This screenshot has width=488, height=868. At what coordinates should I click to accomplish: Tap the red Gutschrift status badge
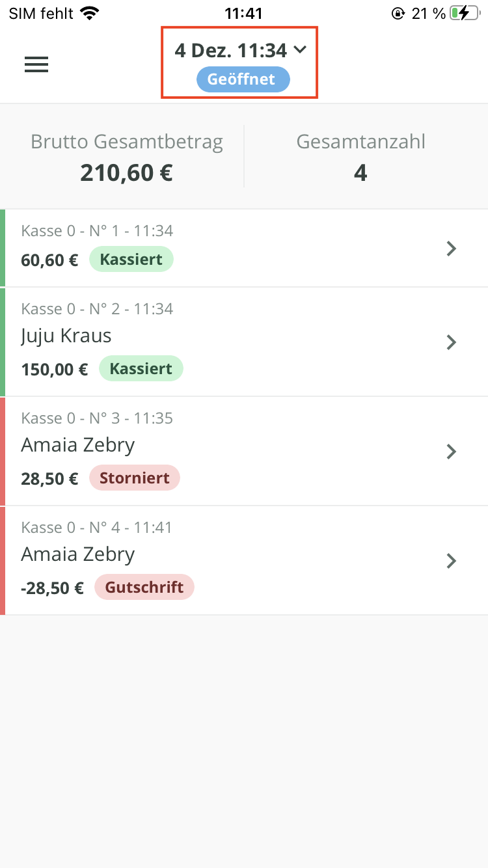(x=144, y=588)
